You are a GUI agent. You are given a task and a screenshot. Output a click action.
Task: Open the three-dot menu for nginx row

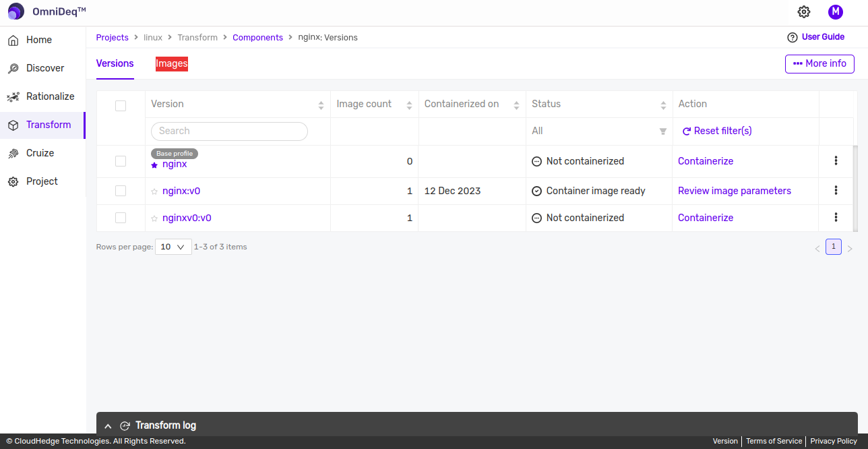pyautogui.click(x=836, y=160)
